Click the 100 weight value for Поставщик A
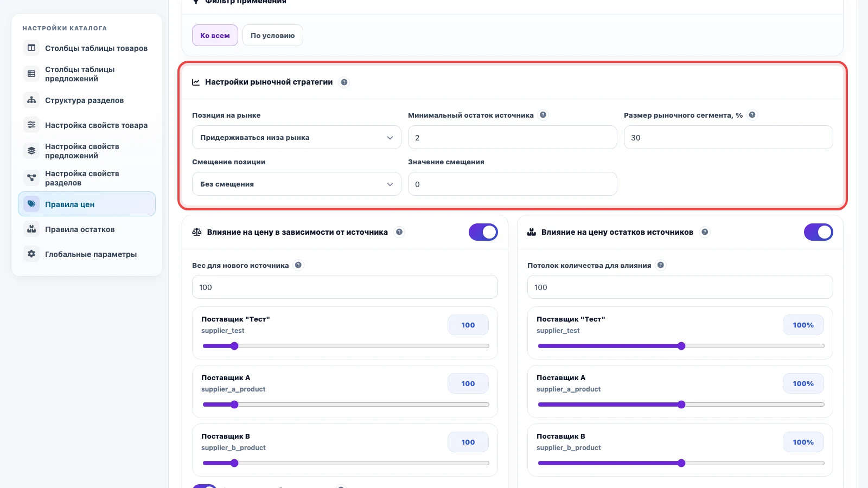868x488 pixels. point(468,383)
